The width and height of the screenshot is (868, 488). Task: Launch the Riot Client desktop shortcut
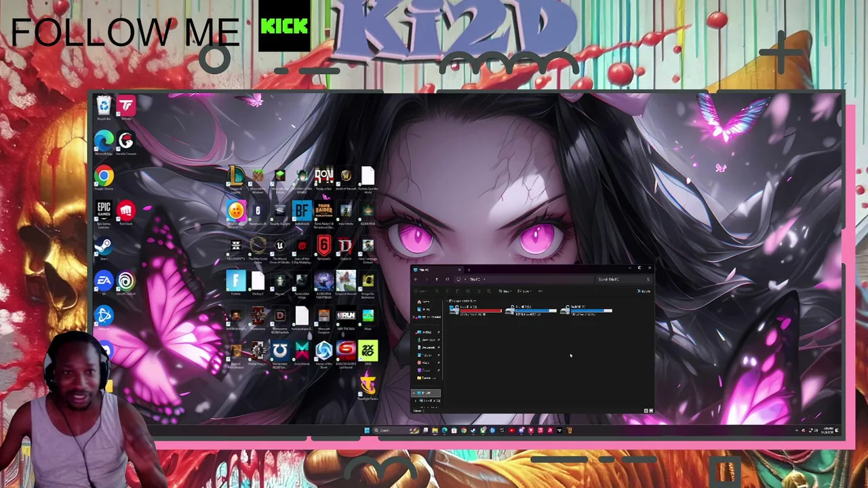tap(125, 213)
